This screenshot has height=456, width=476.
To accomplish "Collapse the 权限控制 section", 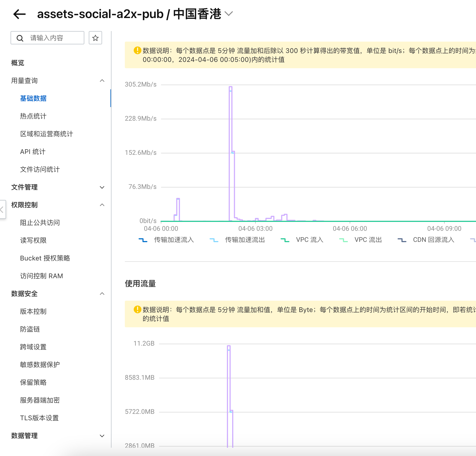I will point(102,205).
